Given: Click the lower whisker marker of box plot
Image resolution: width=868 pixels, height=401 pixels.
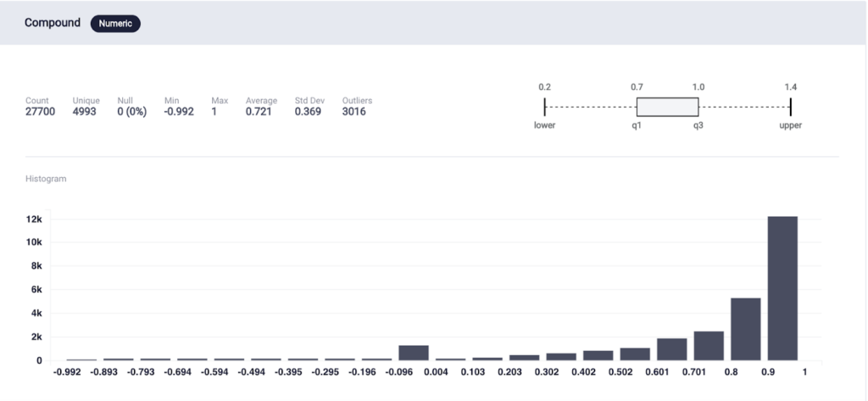Looking at the screenshot, I should 545,107.
